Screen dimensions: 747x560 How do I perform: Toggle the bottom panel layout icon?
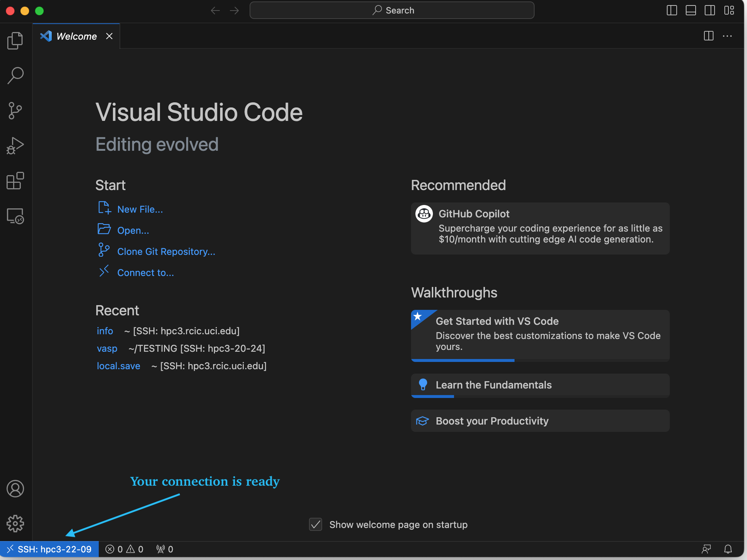tap(691, 10)
